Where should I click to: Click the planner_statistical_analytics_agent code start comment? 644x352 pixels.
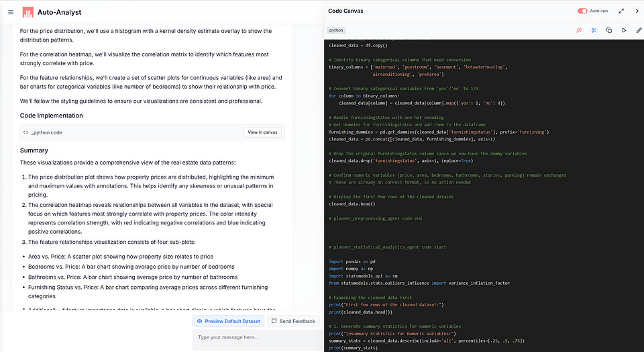[x=387, y=247]
